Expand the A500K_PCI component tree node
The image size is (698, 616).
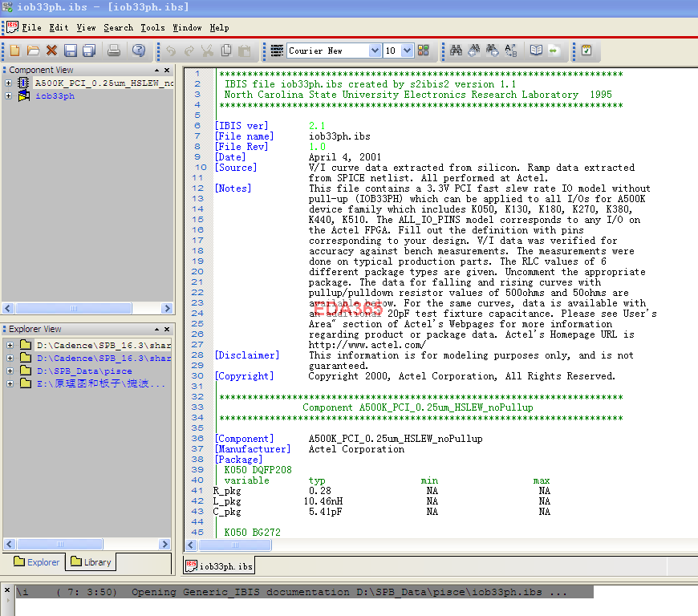pyautogui.click(x=9, y=83)
